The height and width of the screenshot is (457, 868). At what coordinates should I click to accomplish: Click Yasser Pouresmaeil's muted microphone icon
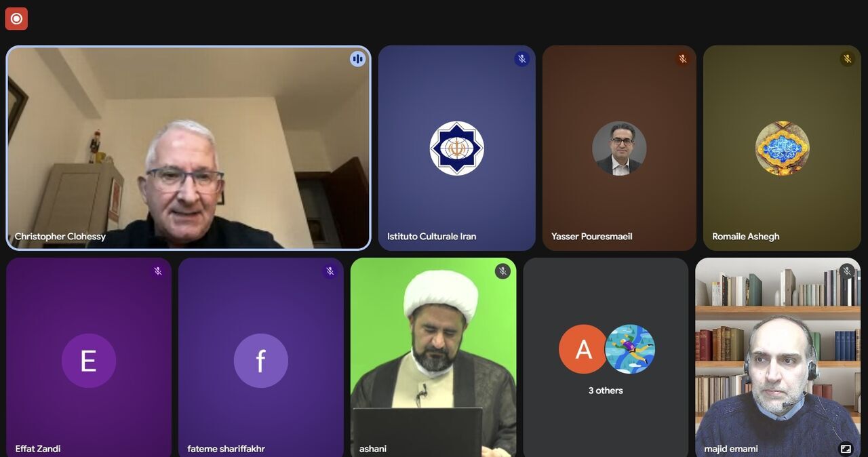pyautogui.click(x=683, y=59)
